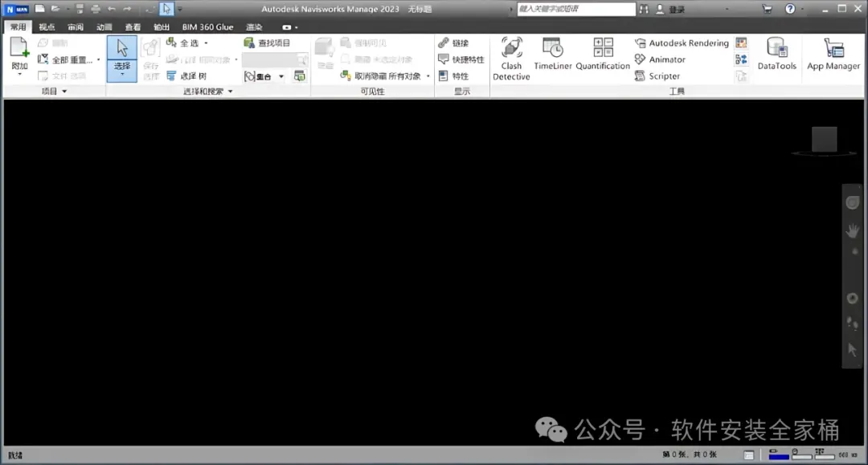
Task: Click the appearance profiler icon beside Autodesk Rendering
Action: pyautogui.click(x=741, y=43)
